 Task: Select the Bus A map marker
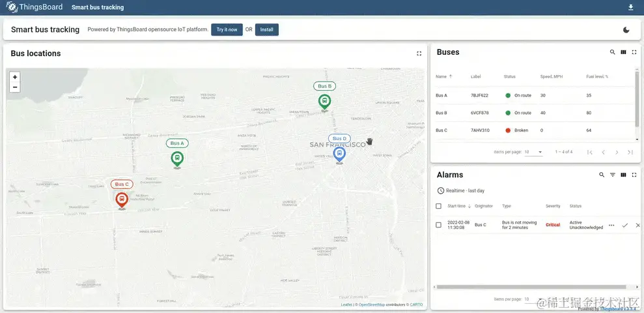coord(177,160)
